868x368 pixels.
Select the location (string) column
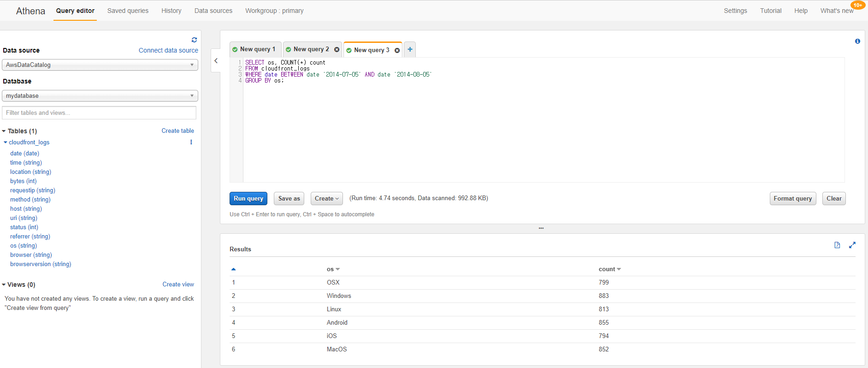(30, 172)
